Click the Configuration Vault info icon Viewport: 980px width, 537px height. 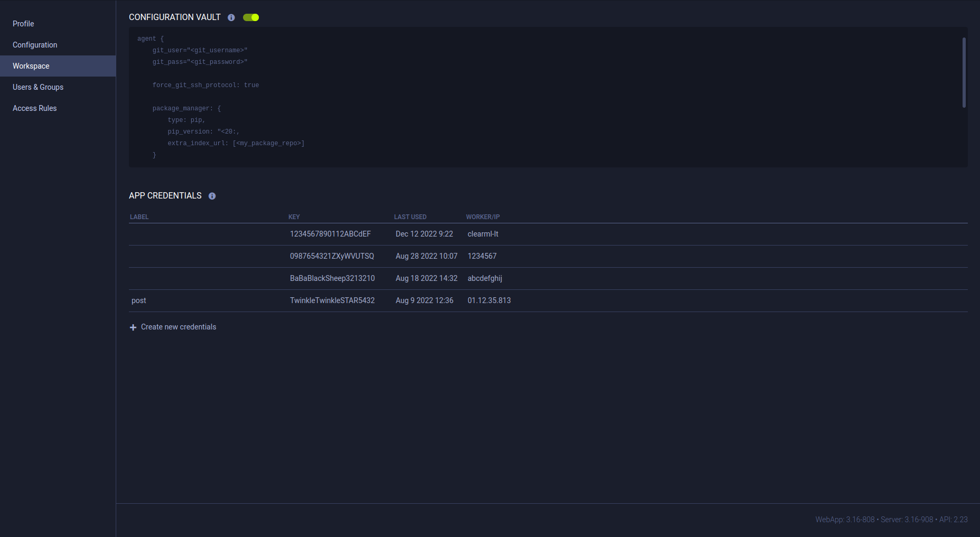point(231,17)
